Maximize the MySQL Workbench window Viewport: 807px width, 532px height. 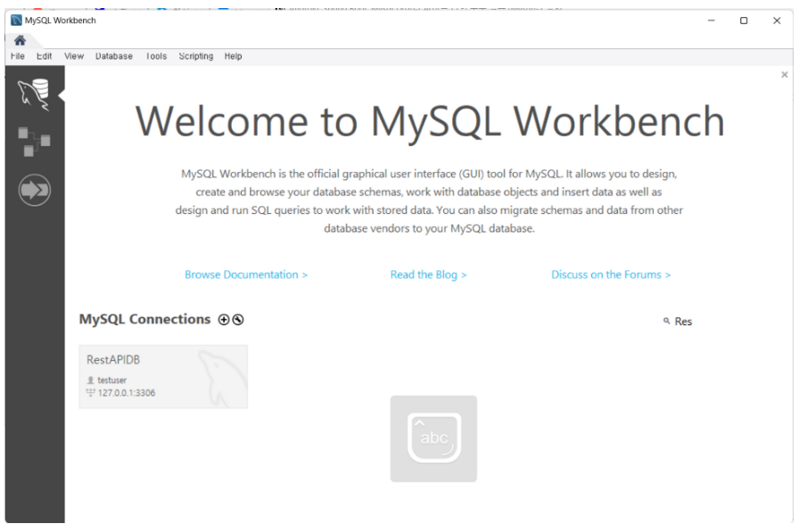click(744, 20)
